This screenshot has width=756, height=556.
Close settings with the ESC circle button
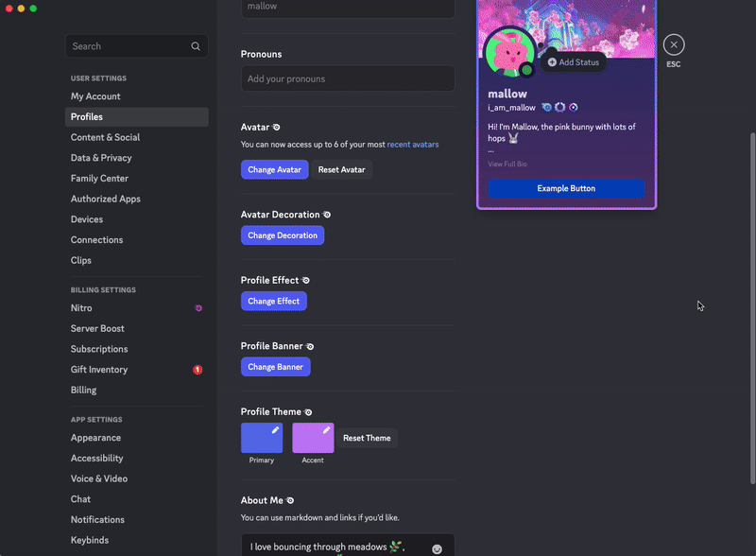tap(674, 44)
